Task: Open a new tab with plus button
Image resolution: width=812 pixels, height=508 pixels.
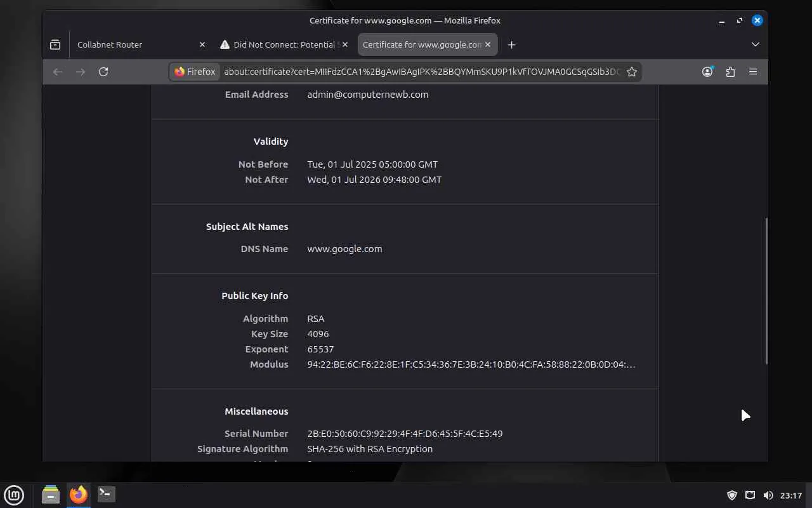Action: 511,44
